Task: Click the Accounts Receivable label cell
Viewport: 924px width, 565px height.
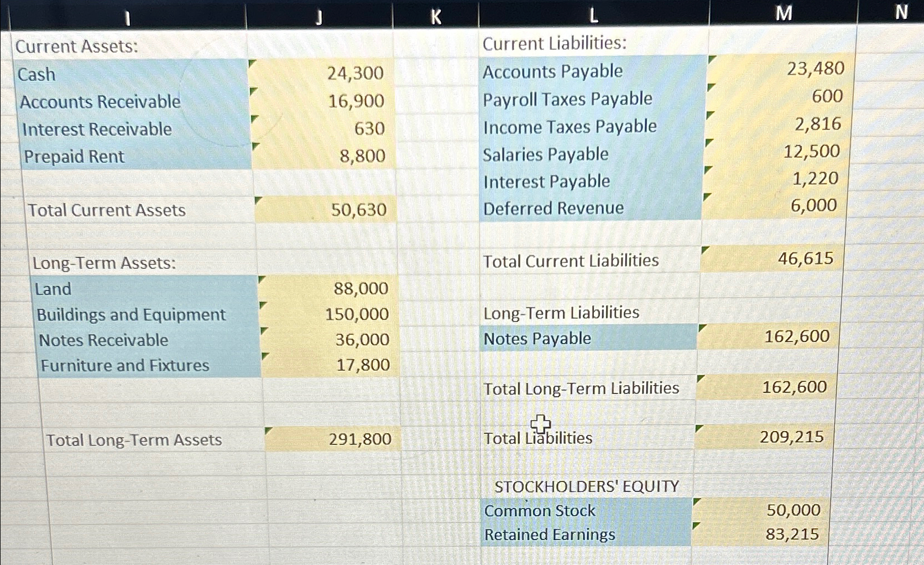Action: point(133,102)
